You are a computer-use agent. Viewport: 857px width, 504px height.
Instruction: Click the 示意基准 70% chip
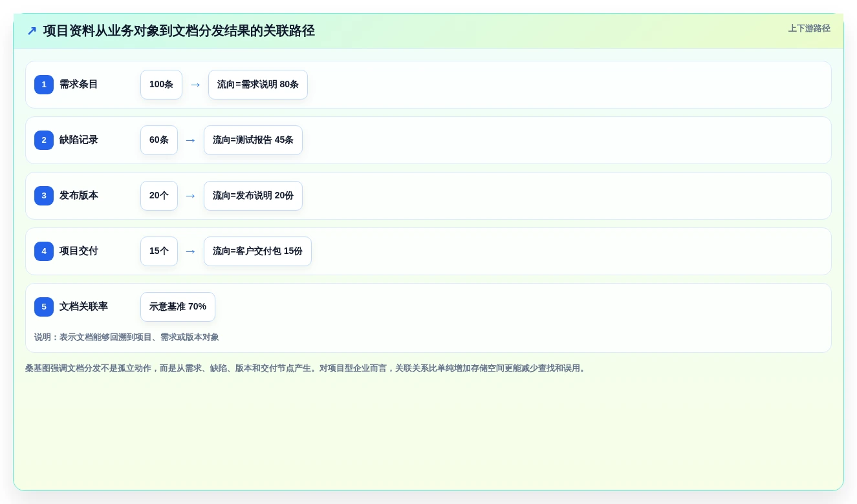pyautogui.click(x=178, y=307)
